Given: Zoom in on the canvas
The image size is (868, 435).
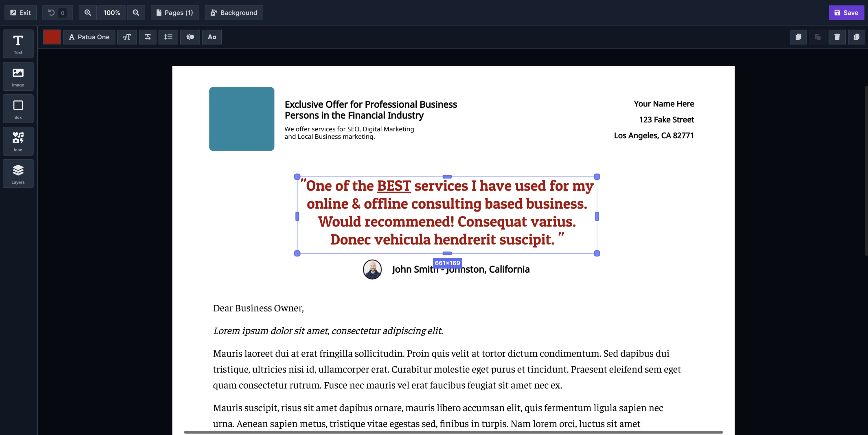Looking at the screenshot, I should coord(88,13).
